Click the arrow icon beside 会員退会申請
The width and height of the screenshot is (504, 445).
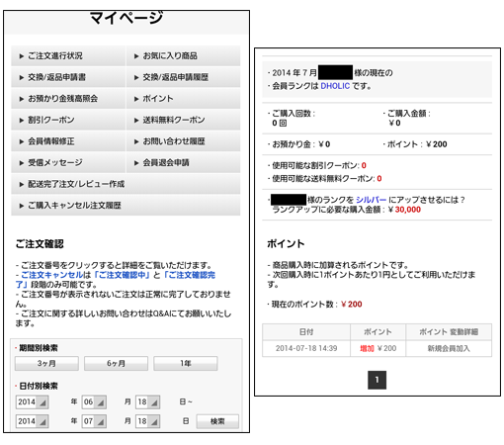click(136, 163)
